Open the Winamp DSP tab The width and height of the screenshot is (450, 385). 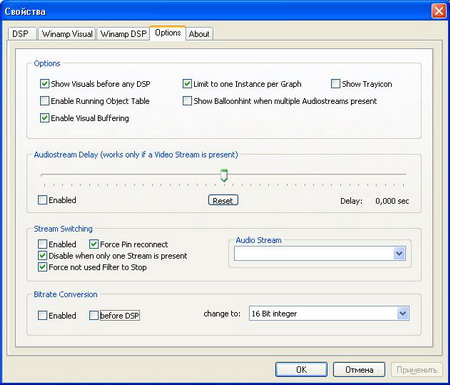[x=123, y=34]
